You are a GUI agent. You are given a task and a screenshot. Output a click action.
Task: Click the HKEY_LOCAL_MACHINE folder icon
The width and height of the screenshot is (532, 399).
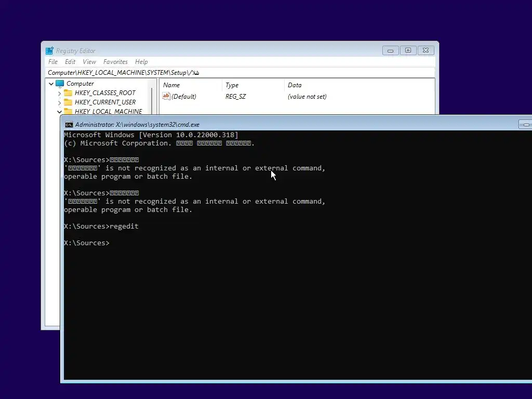(x=68, y=111)
